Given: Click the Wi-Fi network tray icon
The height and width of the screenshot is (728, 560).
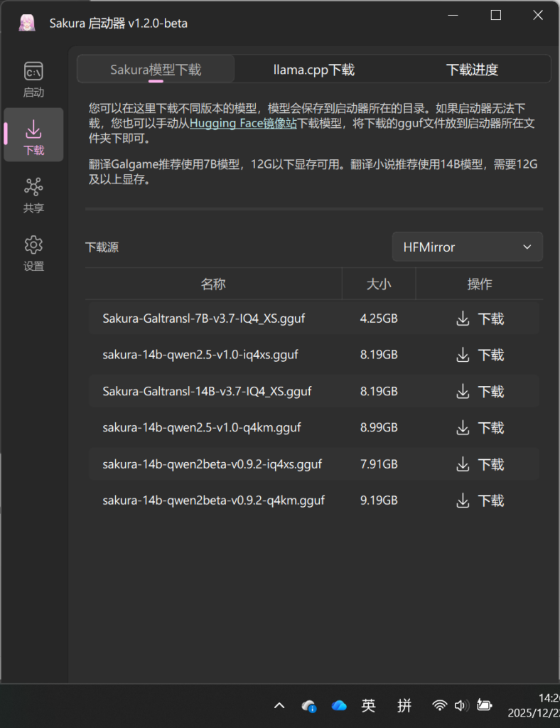Looking at the screenshot, I should (x=440, y=705).
